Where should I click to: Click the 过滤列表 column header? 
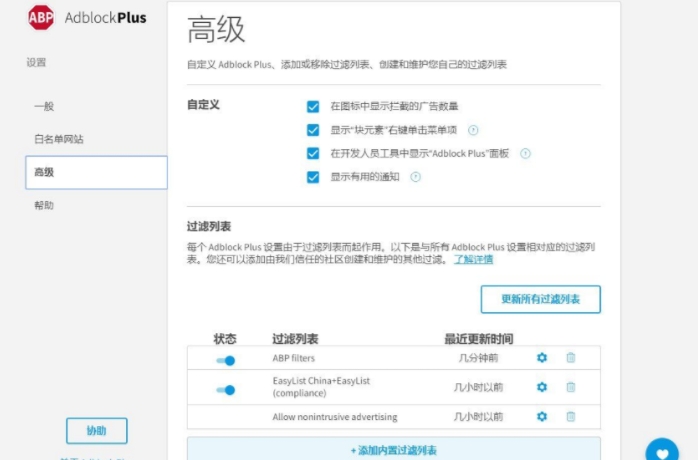point(295,339)
